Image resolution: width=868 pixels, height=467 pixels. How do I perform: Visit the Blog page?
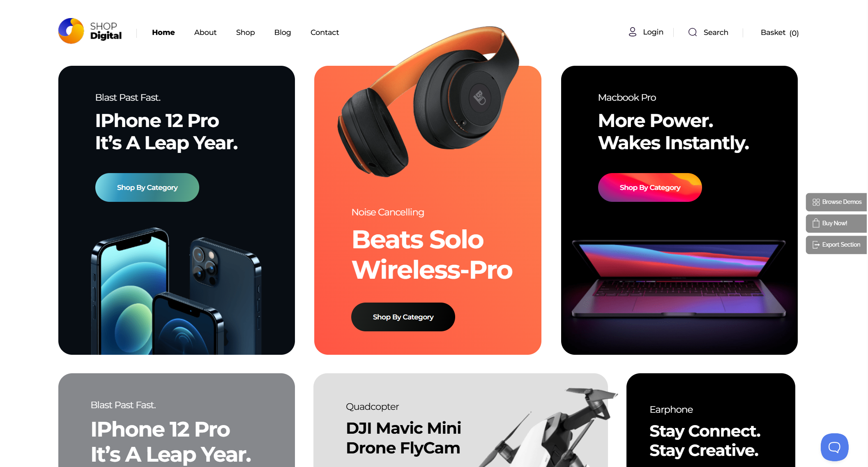click(x=282, y=32)
